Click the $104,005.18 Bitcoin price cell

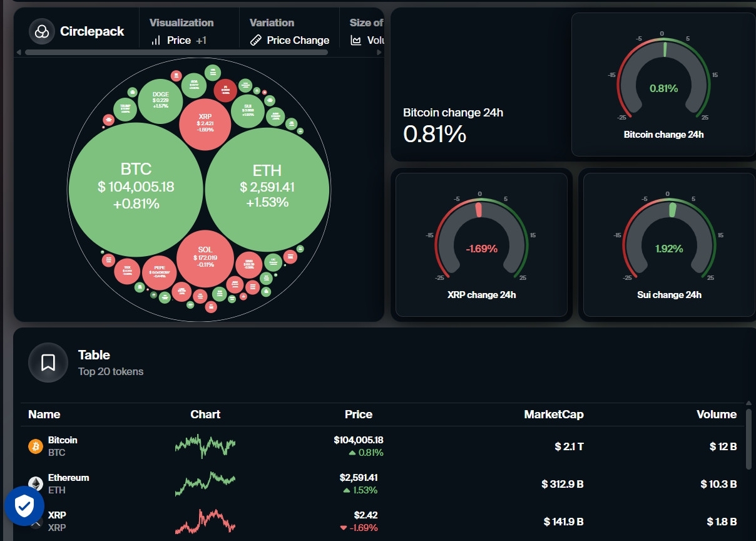359,440
